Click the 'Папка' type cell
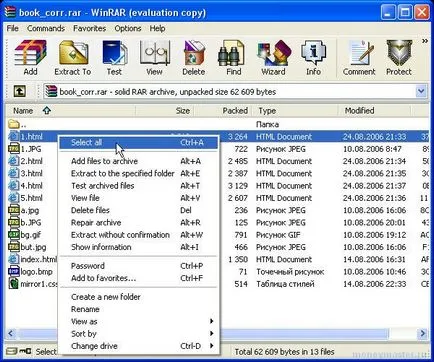The width and height of the screenshot is (434, 362). click(267, 124)
